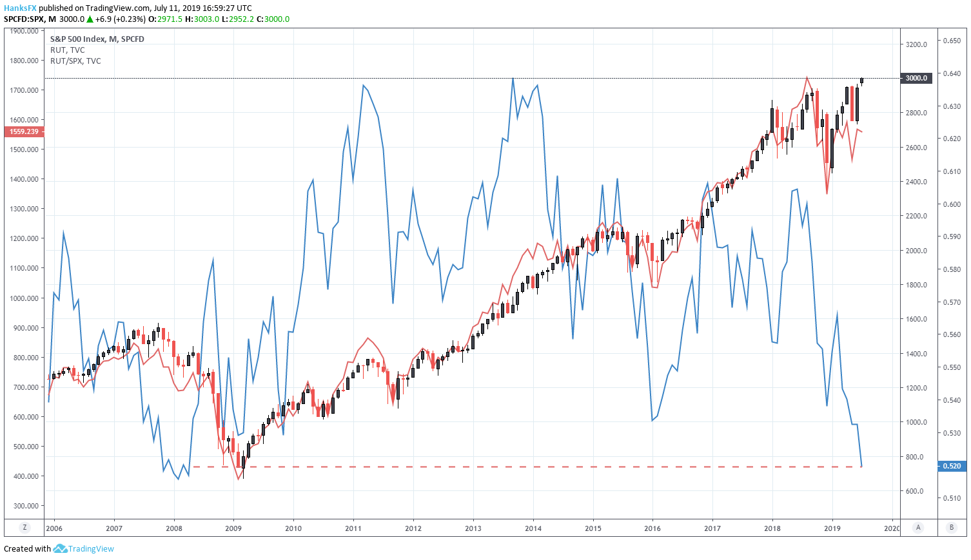Click 1900.000 on the left price axis

tap(24, 31)
